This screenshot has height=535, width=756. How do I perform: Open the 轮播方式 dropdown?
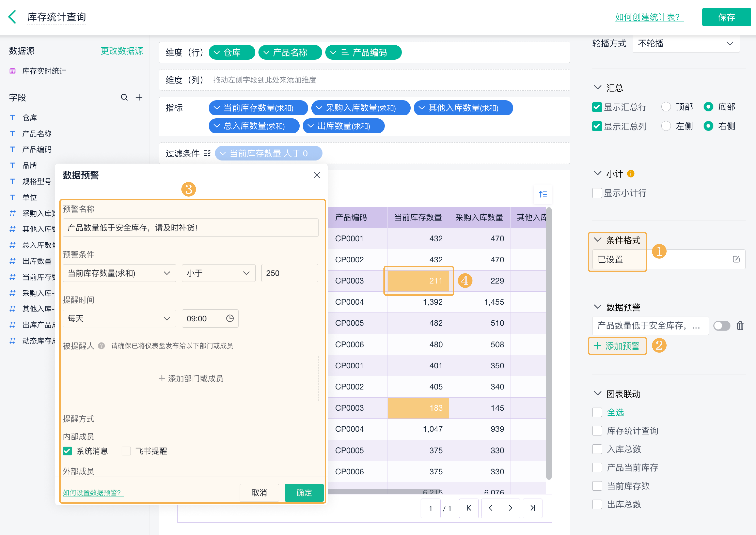tap(686, 43)
